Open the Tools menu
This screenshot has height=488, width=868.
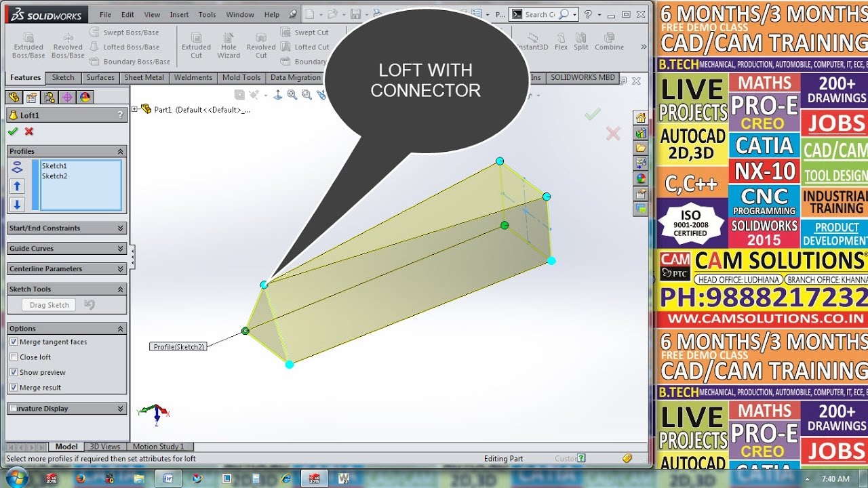coord(208,14)
